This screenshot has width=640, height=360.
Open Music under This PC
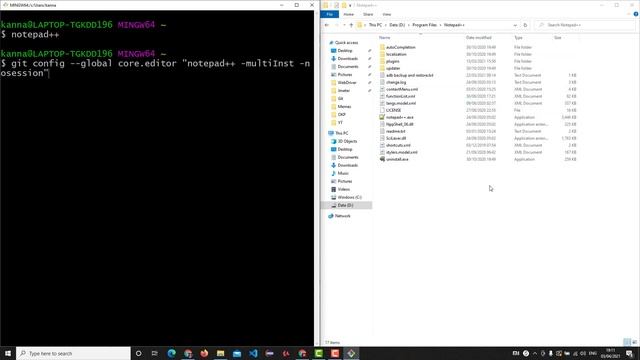click(343, 173)
